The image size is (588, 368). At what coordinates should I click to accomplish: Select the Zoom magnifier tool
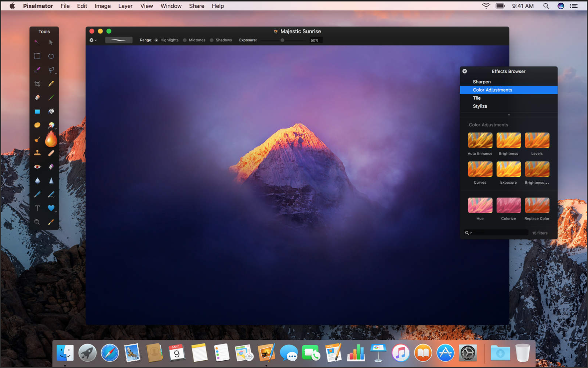(37, 222)
